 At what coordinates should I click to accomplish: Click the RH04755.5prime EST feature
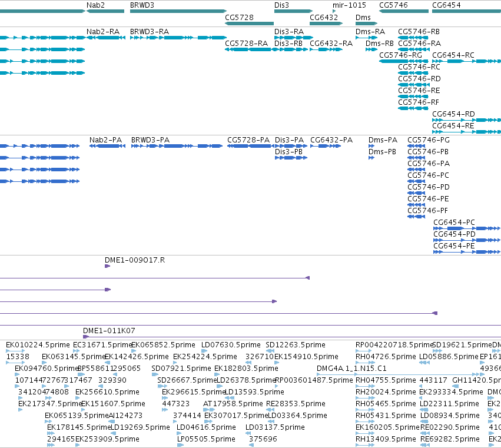(x=364, y=386)
